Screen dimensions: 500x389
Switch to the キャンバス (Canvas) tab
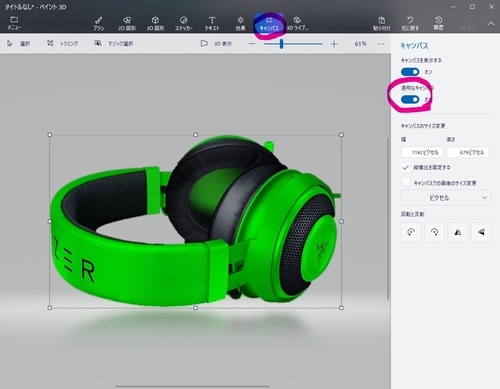point(269,24)
